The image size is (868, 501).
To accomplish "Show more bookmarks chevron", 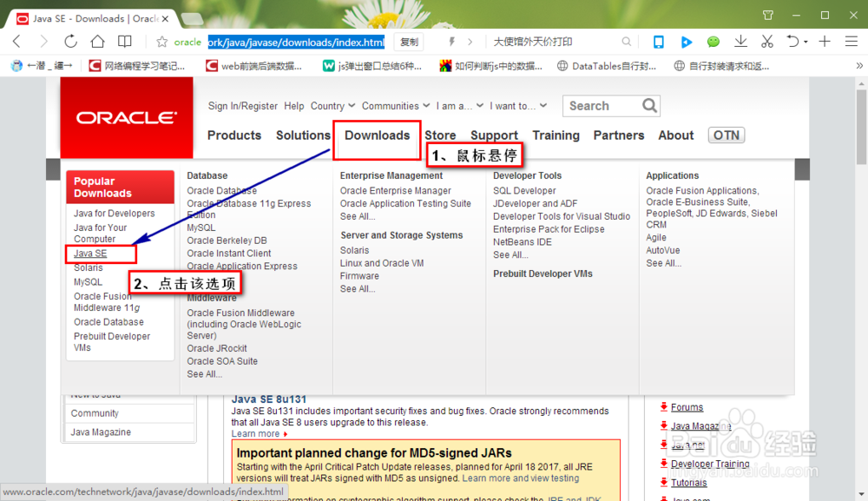I will point(859,65).
